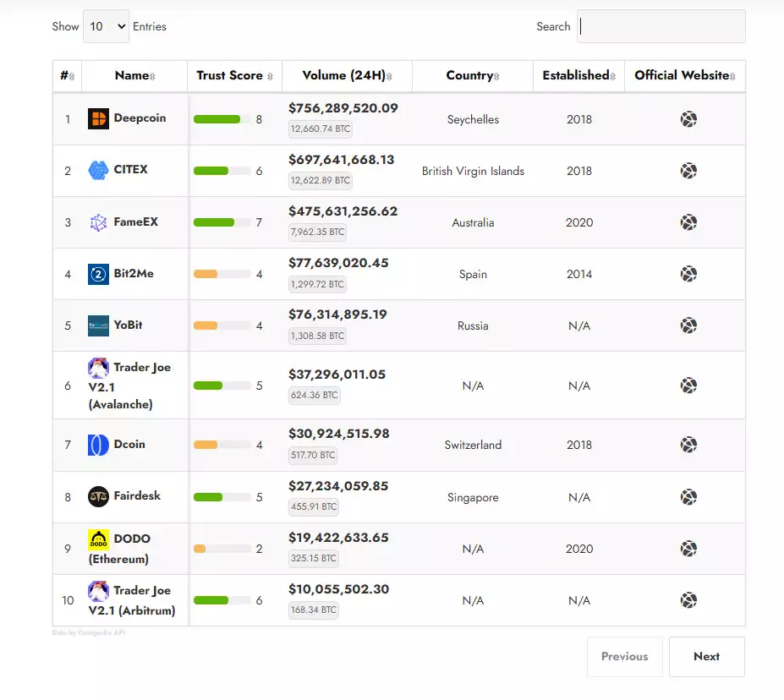This screenshot has width=784, height=700.
Task: Select the Russia country cell
Action: click(x=473, y=325)
